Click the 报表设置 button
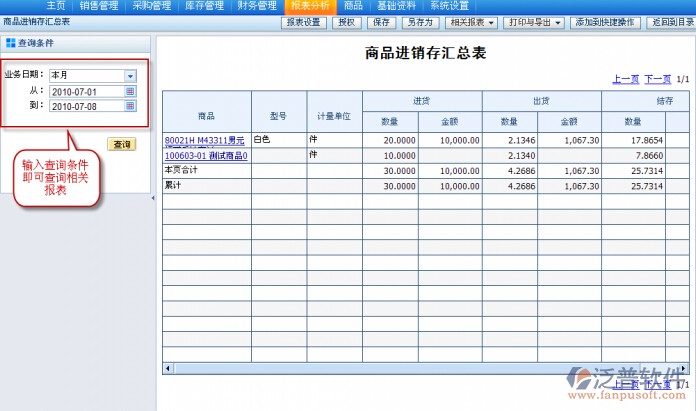This screenshot has height=411, width=696. tap(304, 22)
